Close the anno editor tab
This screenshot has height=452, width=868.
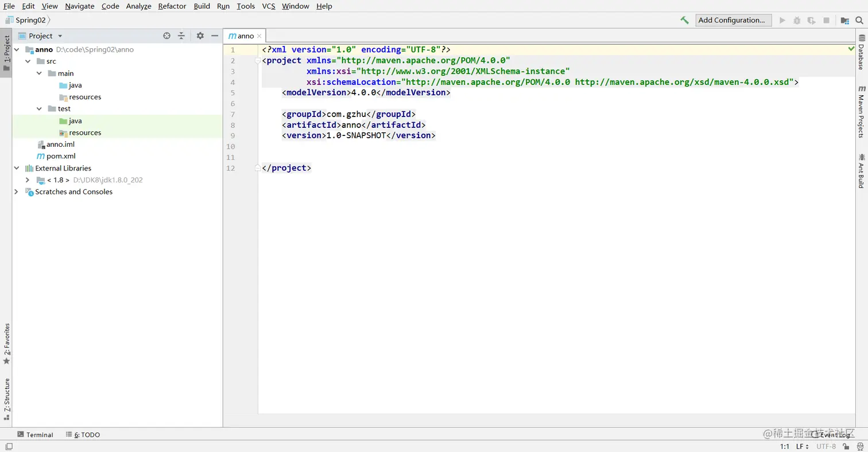[x=259, y=36]
